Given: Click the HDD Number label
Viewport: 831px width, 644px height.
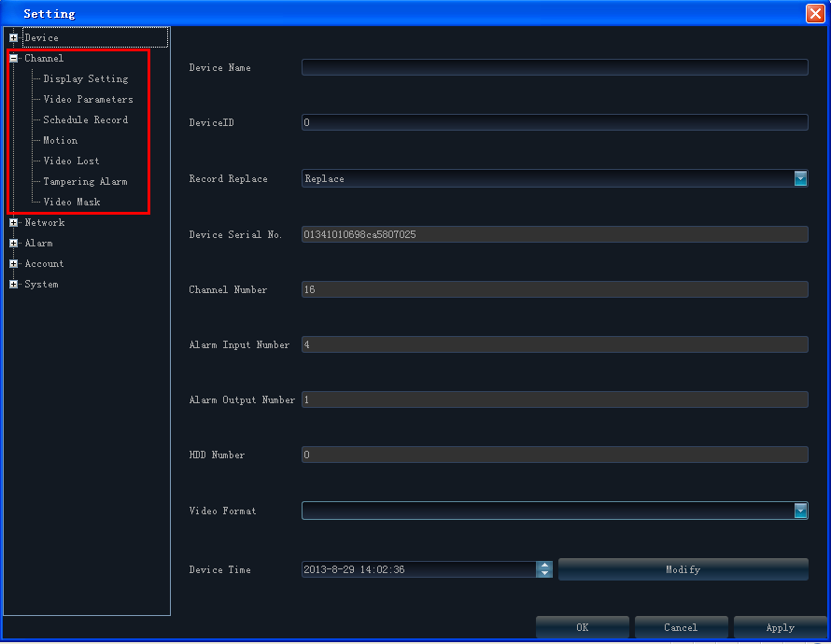Looking at the screenshot, I should 217,455.
